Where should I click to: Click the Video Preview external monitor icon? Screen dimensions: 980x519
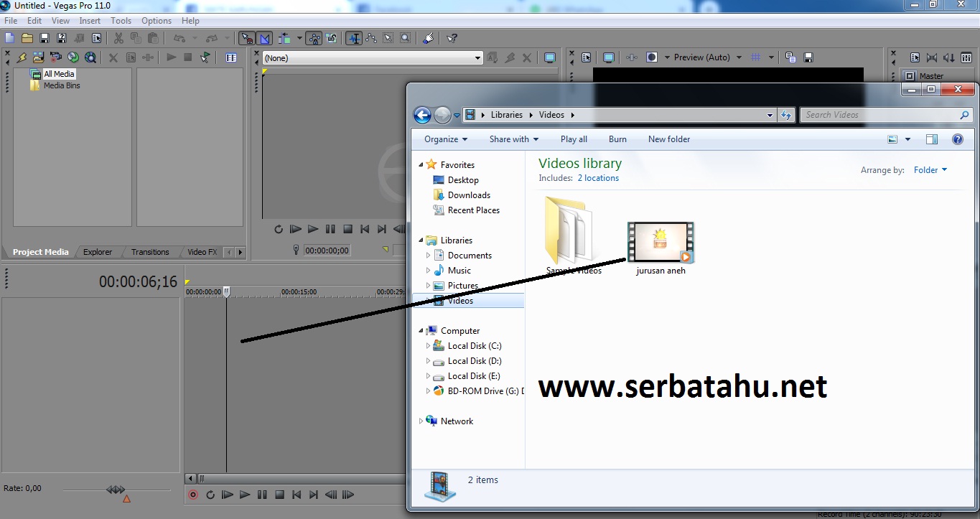coord(609,57)
